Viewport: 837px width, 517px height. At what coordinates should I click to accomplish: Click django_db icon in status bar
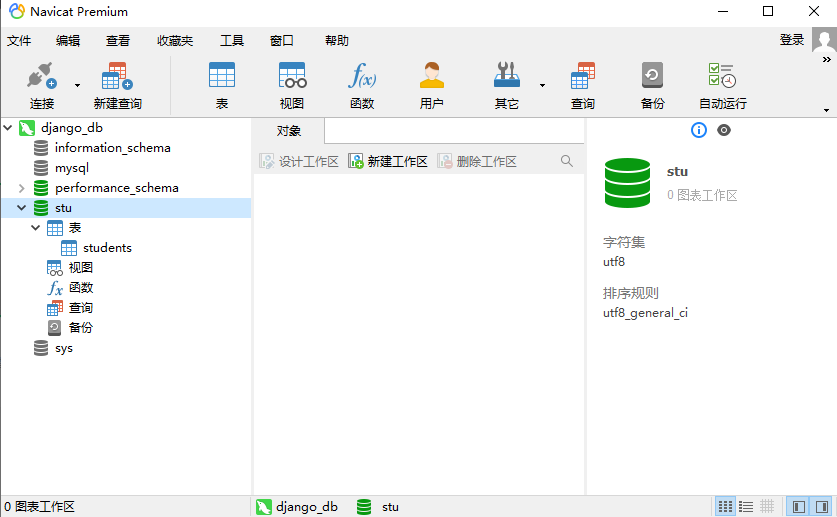pos(264,507)
